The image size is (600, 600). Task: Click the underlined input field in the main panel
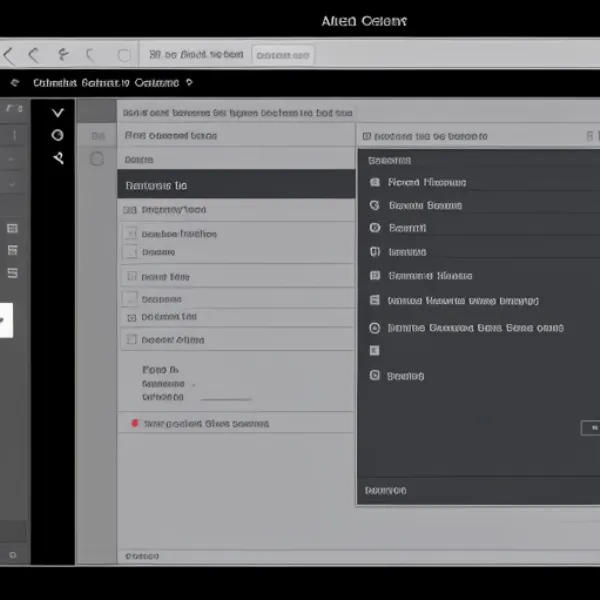[x=225, y=397]
